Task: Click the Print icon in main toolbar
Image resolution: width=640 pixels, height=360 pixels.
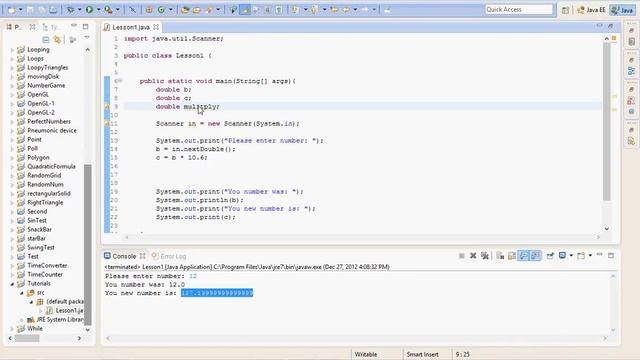Action: 53,9
